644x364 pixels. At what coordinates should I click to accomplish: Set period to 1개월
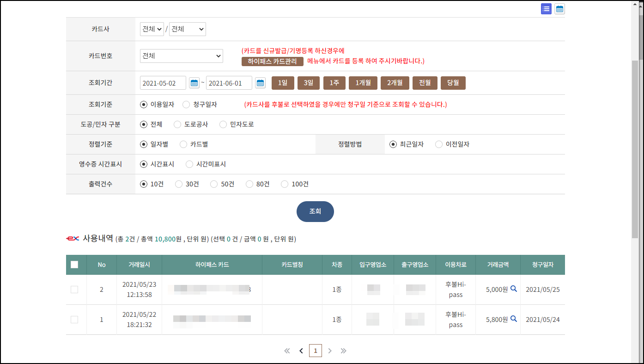pyautogui.click(x=363, y=83)
